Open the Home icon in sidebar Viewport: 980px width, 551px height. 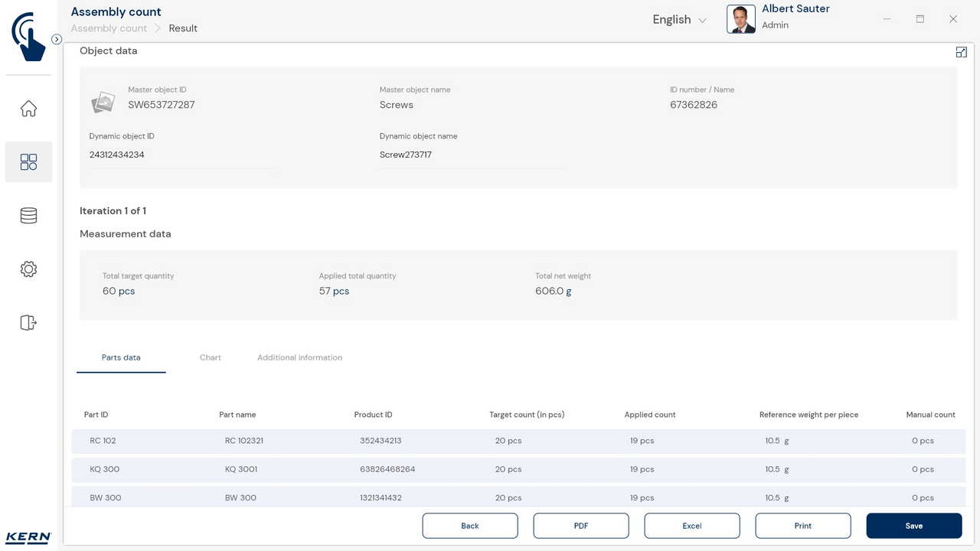[x=28, y=109]
